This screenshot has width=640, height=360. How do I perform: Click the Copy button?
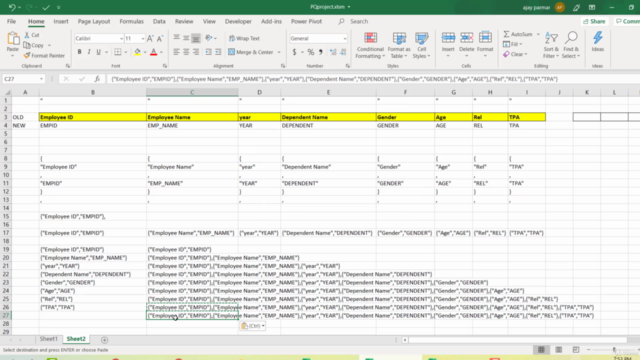click(34, 45)
